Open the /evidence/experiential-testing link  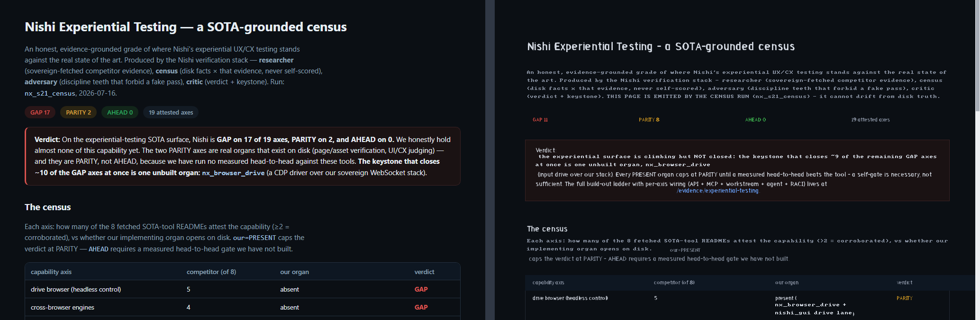point(717,191)
